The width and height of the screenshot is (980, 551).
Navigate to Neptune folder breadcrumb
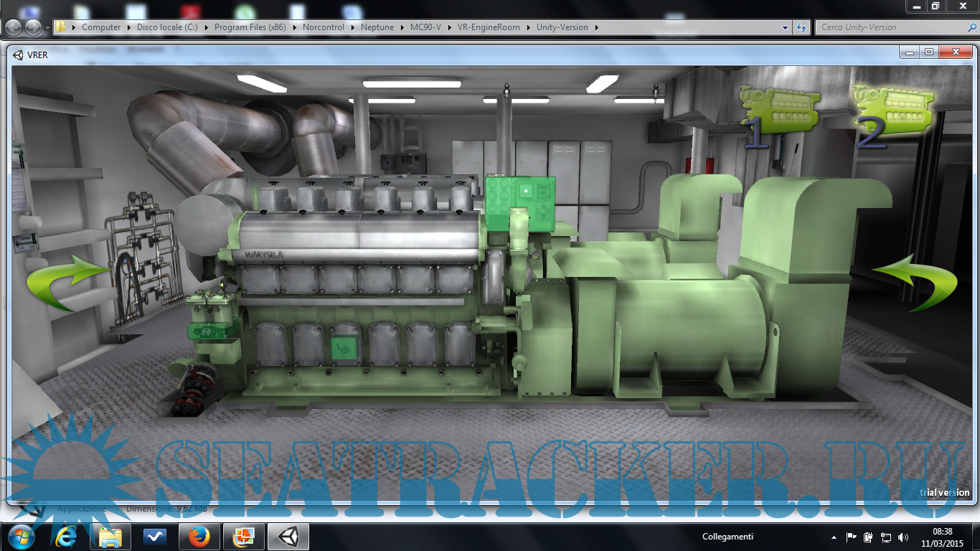[x=377, y=27]
